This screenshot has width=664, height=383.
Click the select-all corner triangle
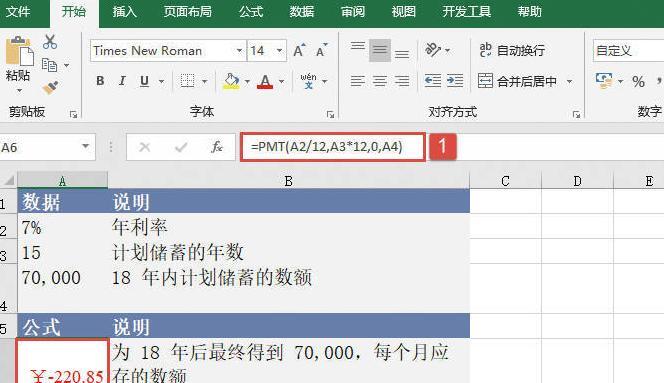[9, 181]
